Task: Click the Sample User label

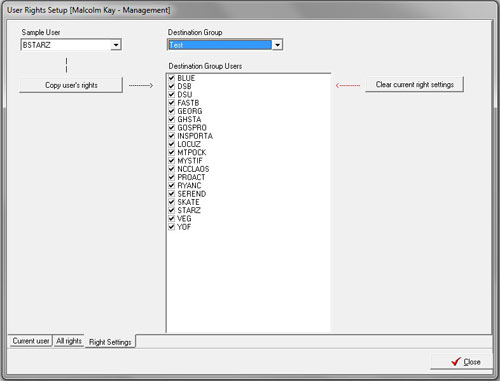Action: [41, 32]
